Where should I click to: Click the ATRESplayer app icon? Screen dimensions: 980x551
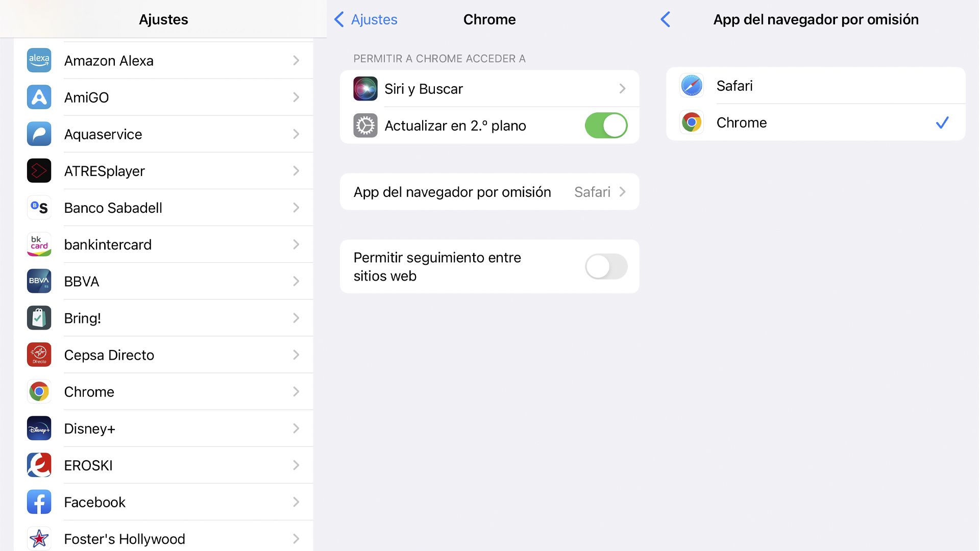[x=39, y=171]
